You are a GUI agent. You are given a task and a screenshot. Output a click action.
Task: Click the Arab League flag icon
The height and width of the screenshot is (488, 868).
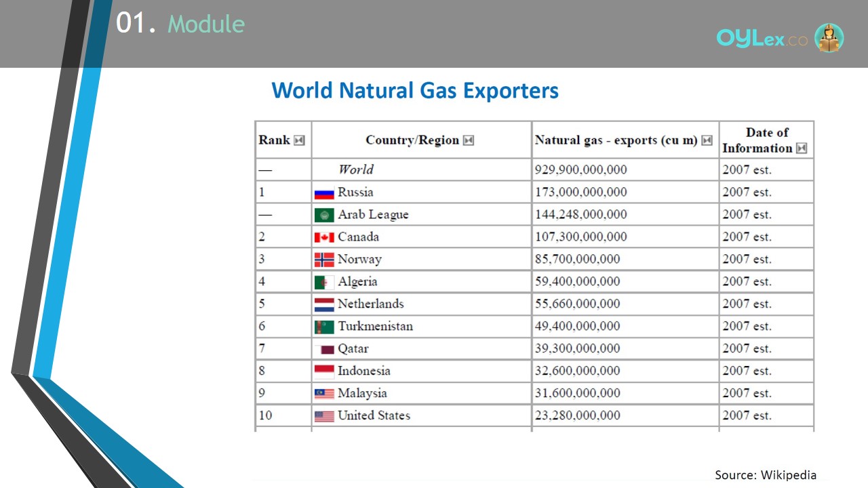tap(324, 215)
